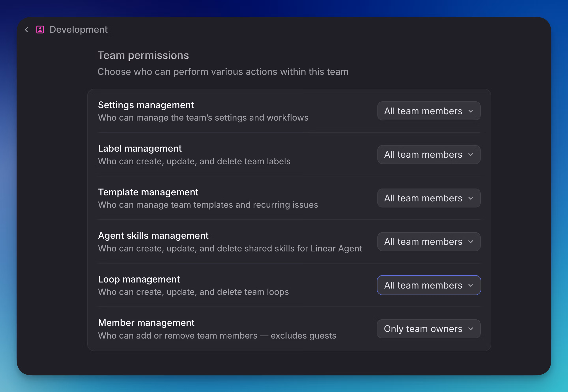Click 'shared skills for Linear Agent' description
Screen dimensions: 568x392
point(303,249)
